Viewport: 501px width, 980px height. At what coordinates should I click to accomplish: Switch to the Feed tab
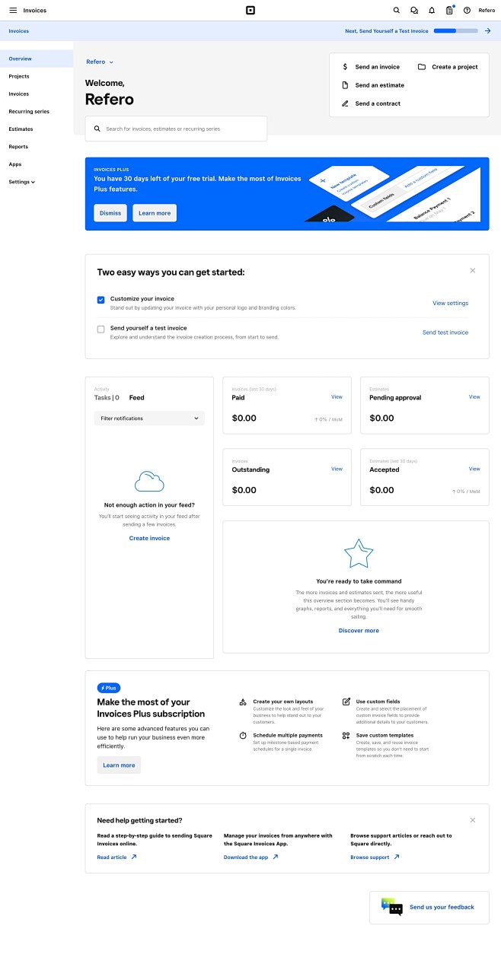coord(136,398)
